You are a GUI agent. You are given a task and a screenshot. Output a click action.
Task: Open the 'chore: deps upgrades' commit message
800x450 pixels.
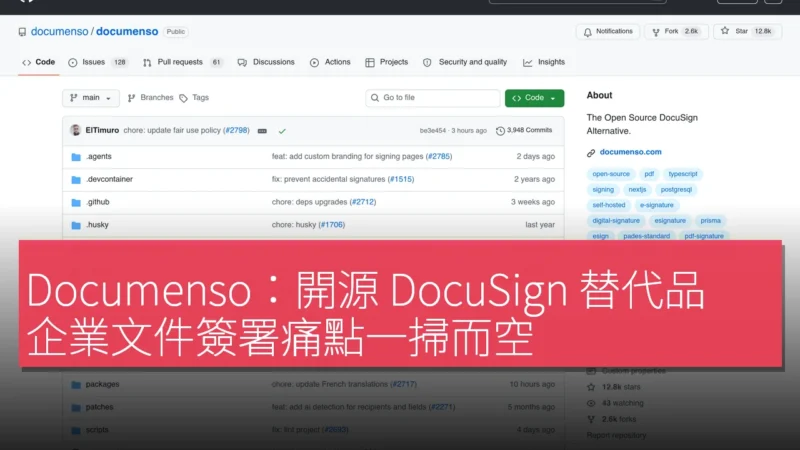point(310,202)
